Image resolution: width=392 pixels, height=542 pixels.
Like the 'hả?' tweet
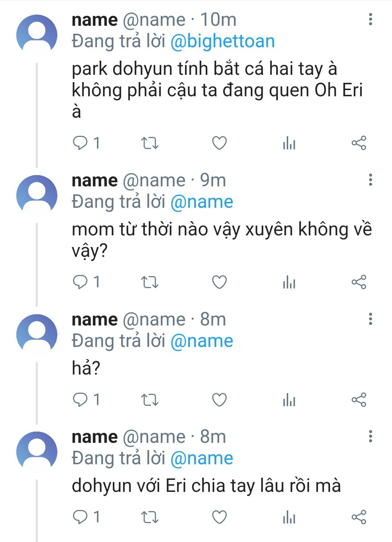(219, 400)
